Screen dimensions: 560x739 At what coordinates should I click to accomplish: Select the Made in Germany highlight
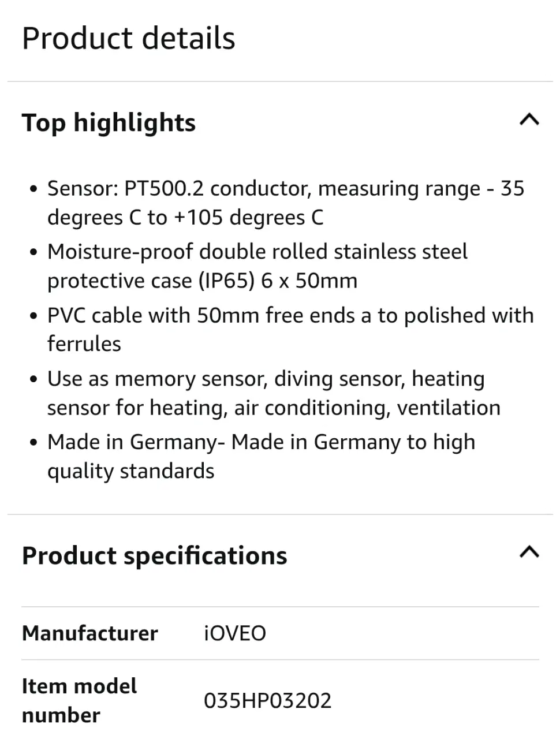(261, 456)
